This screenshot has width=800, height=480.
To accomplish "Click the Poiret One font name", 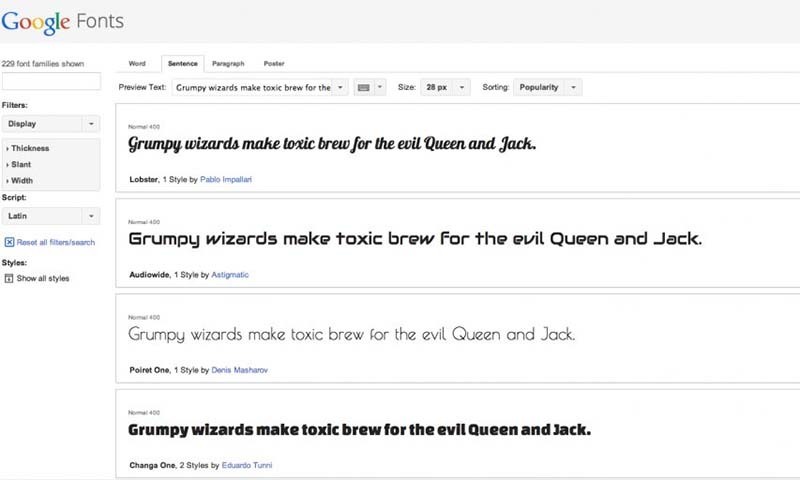I will pos(149,370).
